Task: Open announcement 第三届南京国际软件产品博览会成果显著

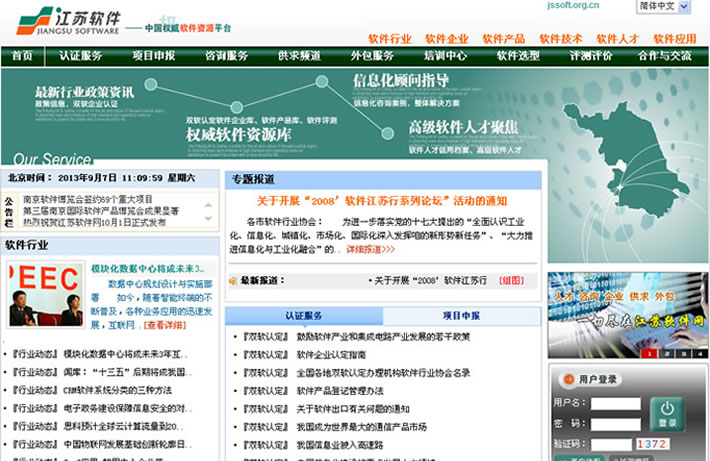Action: [x=101, y=211]
